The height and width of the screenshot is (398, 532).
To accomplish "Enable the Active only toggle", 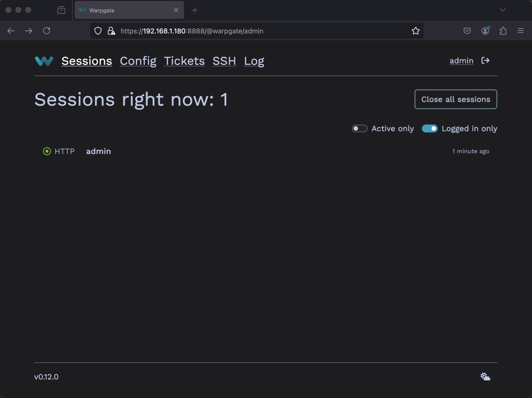I will (360, 129).
